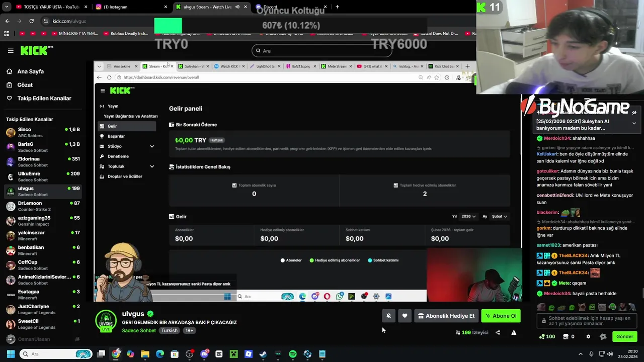This screenshot has height=362, width=644.
Task: Open the Kick hamburger sidebar menu
Action: pos(11,50)
